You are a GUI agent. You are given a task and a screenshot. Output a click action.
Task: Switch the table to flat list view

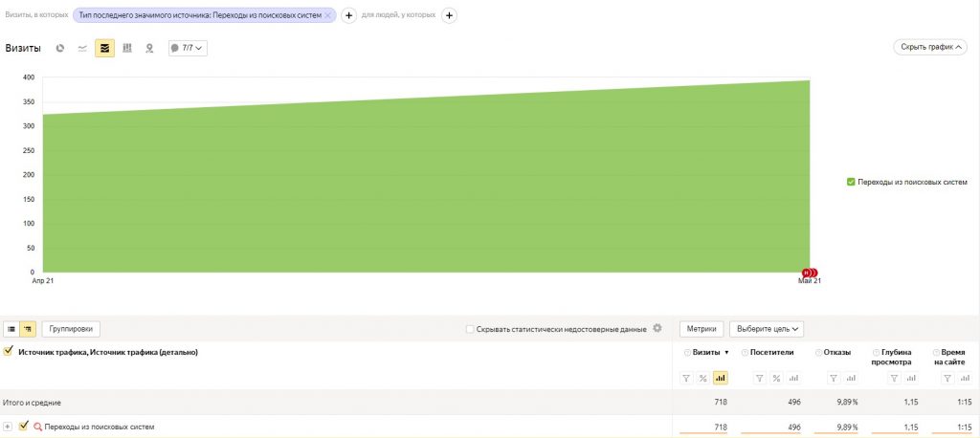(x=11, y=329)
